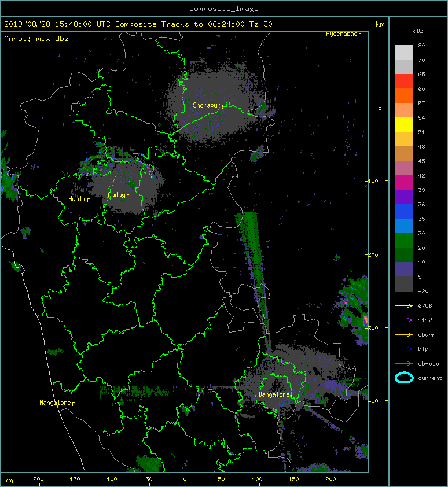Select the bottom axis 100 tick label

[x=257, y=479]
